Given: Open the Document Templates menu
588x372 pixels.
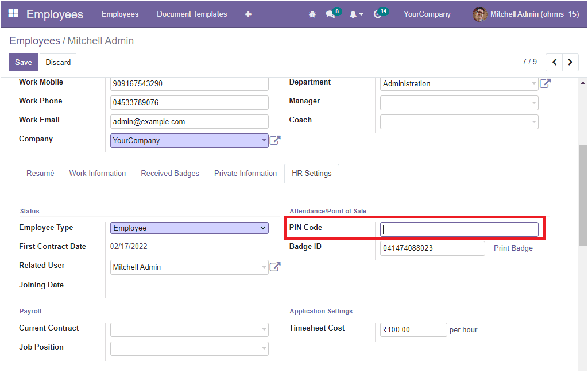Looking at the screenshot, I should pyautogui.click(x=192, y=14).
